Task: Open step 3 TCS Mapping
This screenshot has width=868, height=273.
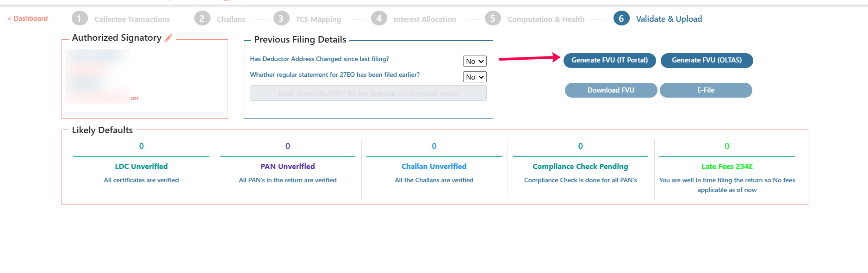Action: tap(307, 19)
